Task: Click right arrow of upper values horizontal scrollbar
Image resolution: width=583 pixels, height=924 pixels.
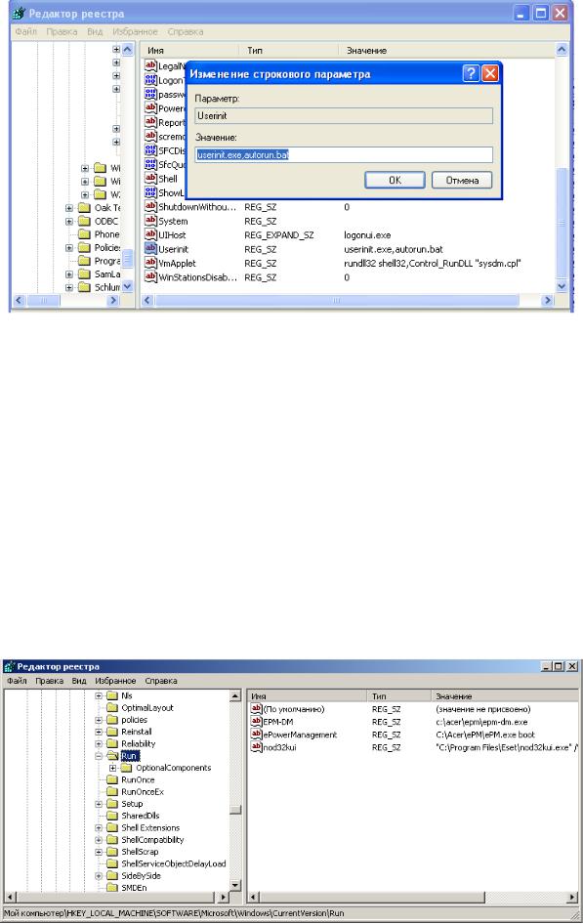Action: pyautogui.click(x=548, y=301)
